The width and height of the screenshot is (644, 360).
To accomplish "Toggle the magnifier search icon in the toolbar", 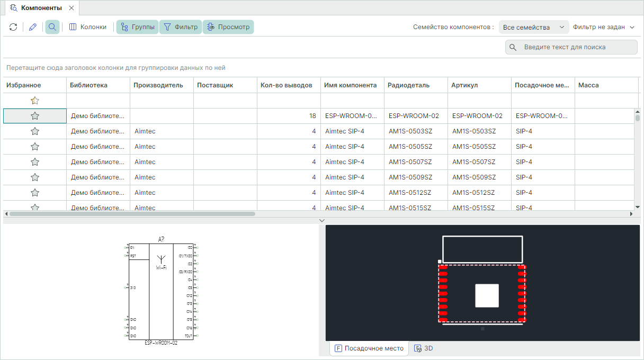I will [x=52, y=27].
